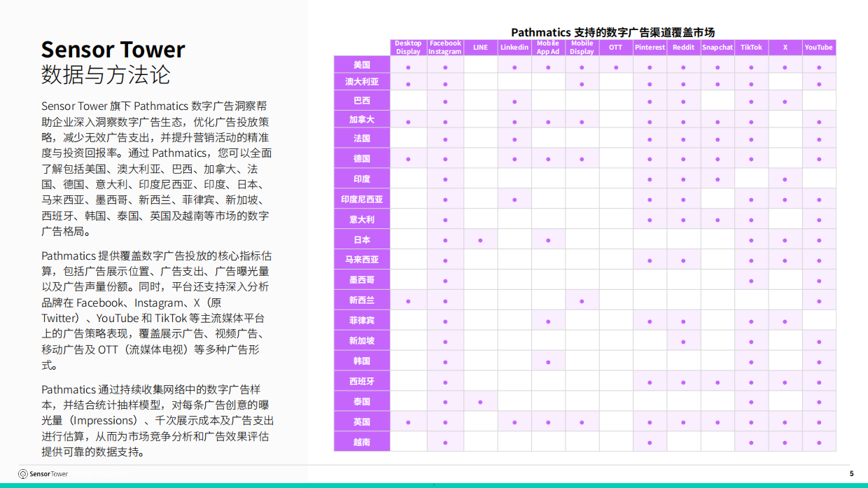Click the LINE dot in the 泰国 row
This screenshot has width=868, height=488.
coord(480,402)
